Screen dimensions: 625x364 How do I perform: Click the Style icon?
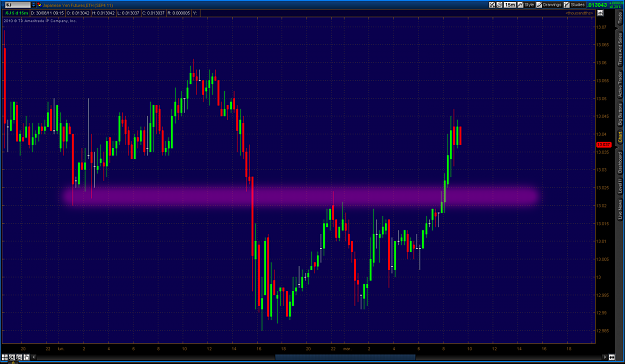click(520, 5)
